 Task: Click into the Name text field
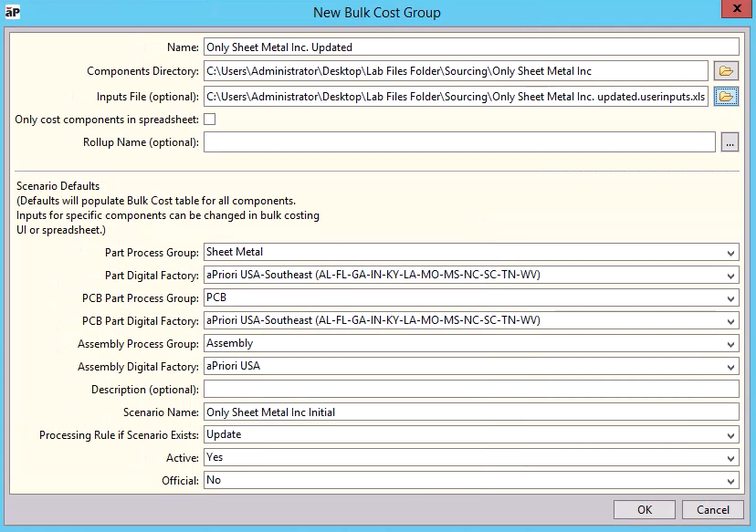tap(470, 47)
